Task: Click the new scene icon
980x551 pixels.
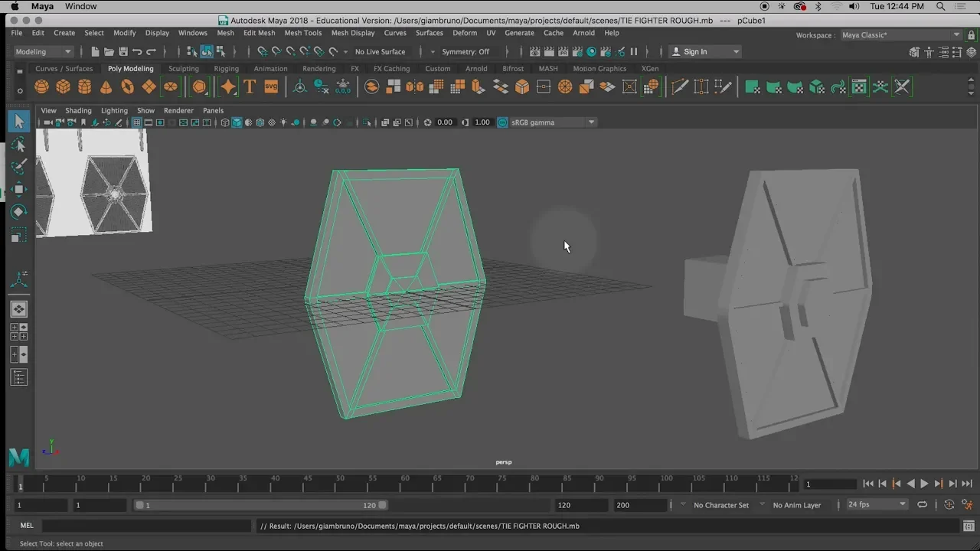Action: coord(95,51)
